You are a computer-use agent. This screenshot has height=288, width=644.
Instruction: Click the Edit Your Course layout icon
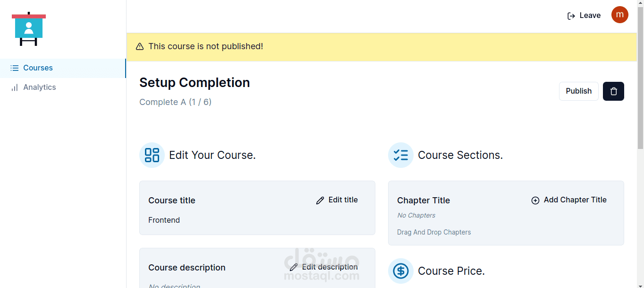pyautogui.click(x=152, y=155)
